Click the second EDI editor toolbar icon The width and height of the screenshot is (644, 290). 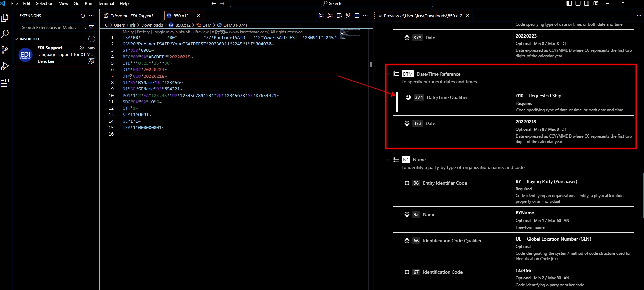(x=330, y=16)
